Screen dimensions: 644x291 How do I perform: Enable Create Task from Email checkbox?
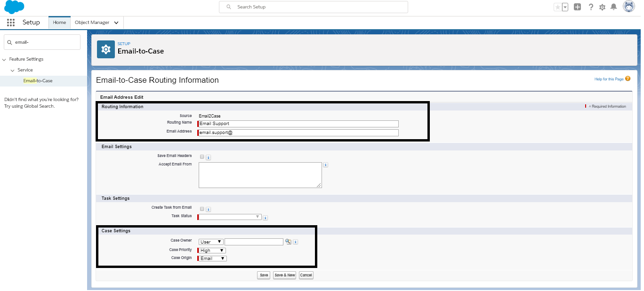[x=202, y=208]
